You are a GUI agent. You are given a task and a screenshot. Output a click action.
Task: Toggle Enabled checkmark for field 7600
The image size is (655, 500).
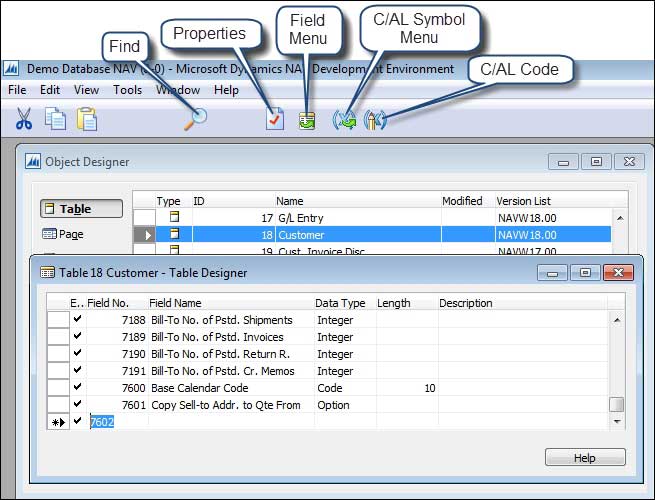coord(77,387)
